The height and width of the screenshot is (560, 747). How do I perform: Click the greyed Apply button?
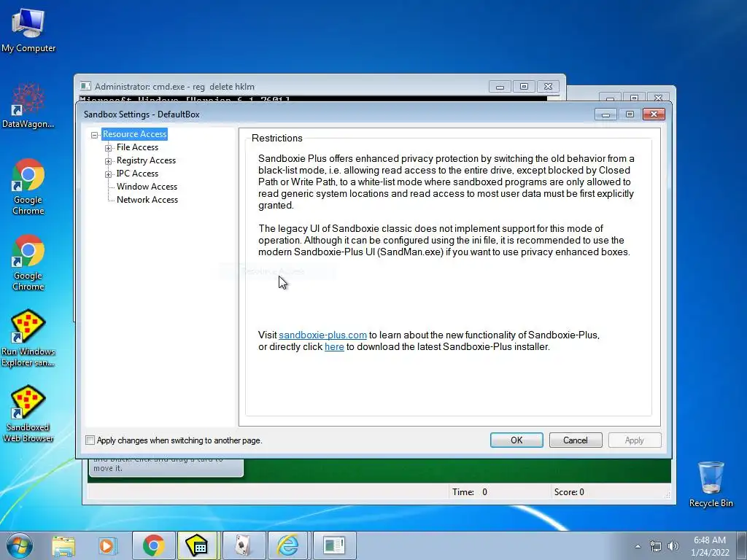click(635, 440)
